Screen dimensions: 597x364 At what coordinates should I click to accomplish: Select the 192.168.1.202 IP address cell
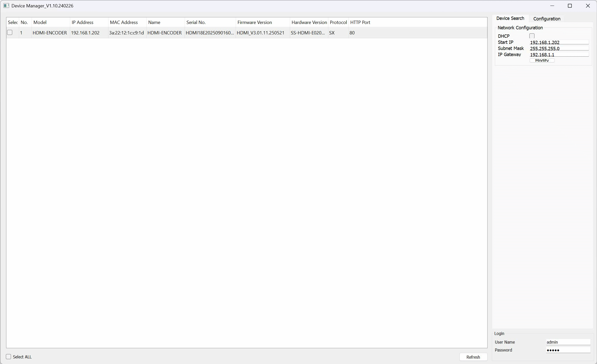pos(85,33)
